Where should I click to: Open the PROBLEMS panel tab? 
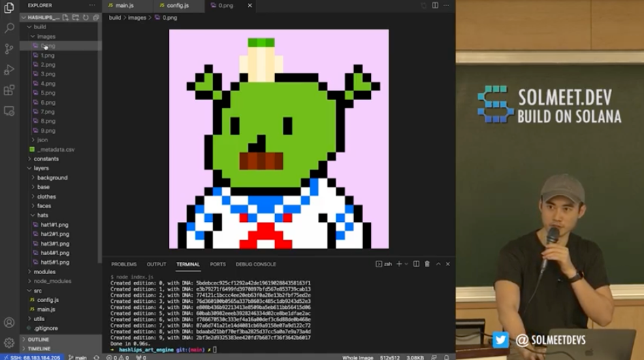tap(124, 264)
